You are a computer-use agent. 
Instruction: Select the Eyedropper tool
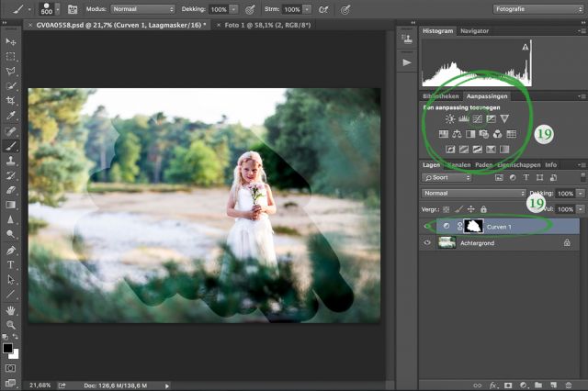10,116
